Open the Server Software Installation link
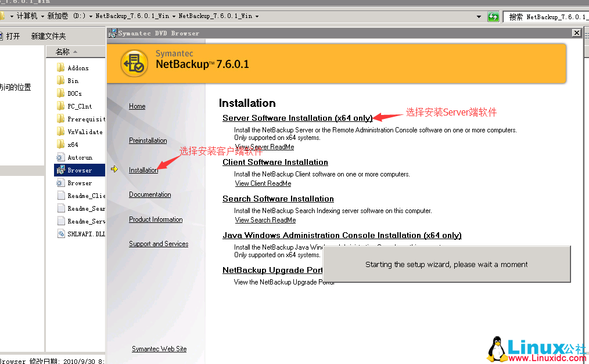This screenshot has height=364, width=589. (x=297, y=118)
